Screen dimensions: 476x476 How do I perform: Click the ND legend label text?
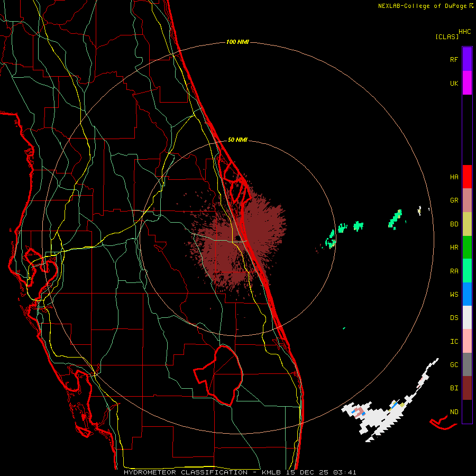(x=454, y=412)
